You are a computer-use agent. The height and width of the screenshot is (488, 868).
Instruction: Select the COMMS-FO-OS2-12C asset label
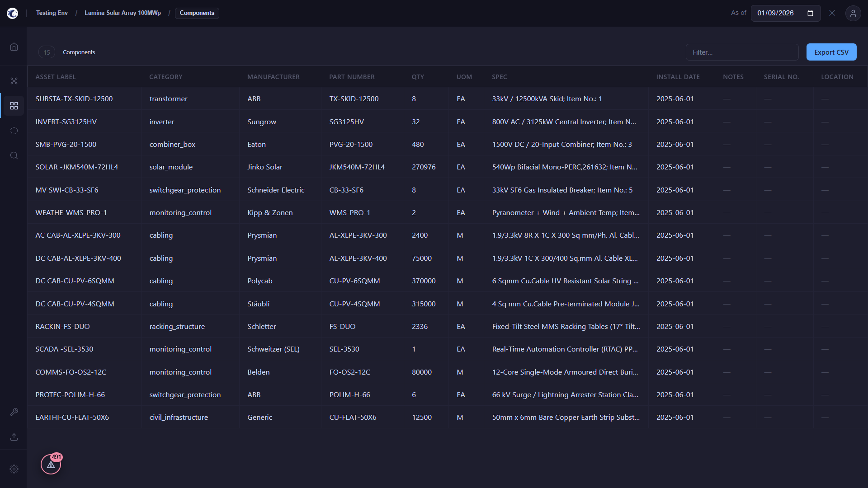71,372
